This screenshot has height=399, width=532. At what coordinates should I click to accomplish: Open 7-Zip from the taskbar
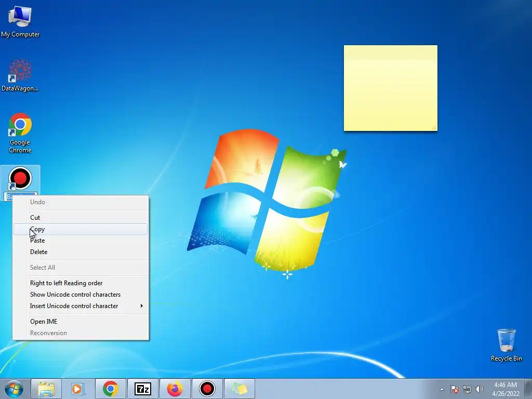coord(143,389)
